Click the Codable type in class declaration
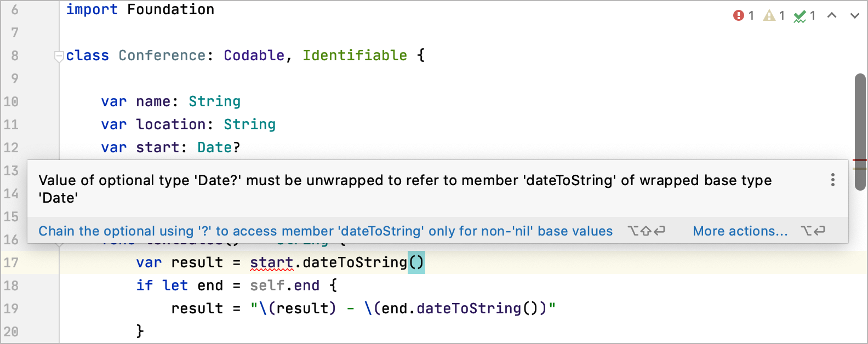 [x=254, y=55]
